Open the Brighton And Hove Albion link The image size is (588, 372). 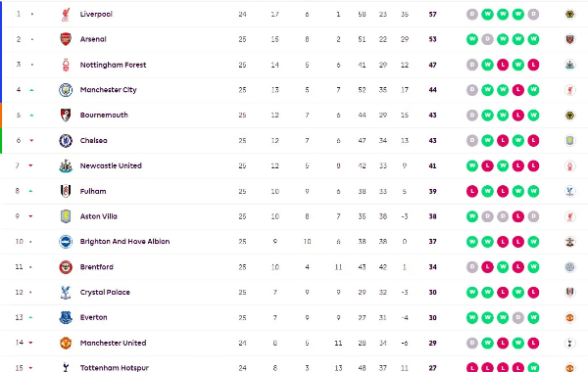(x=124, y=242)
